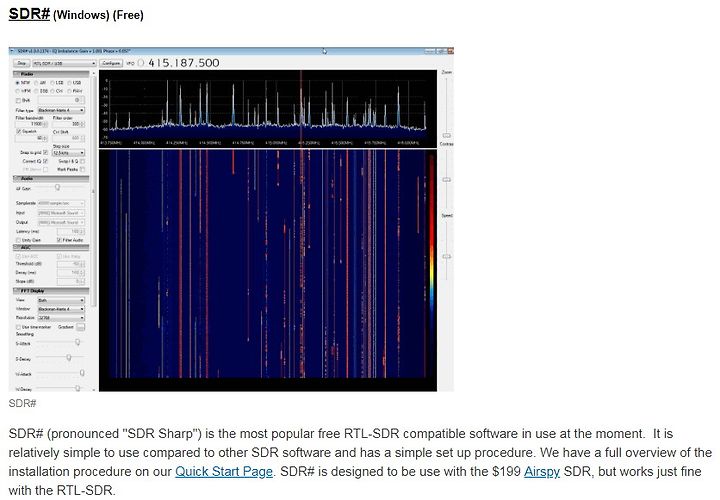Screen dimensions: 720x500
Task: Click the Stop button in SDR# toolbar
Action: click(22, 63)
